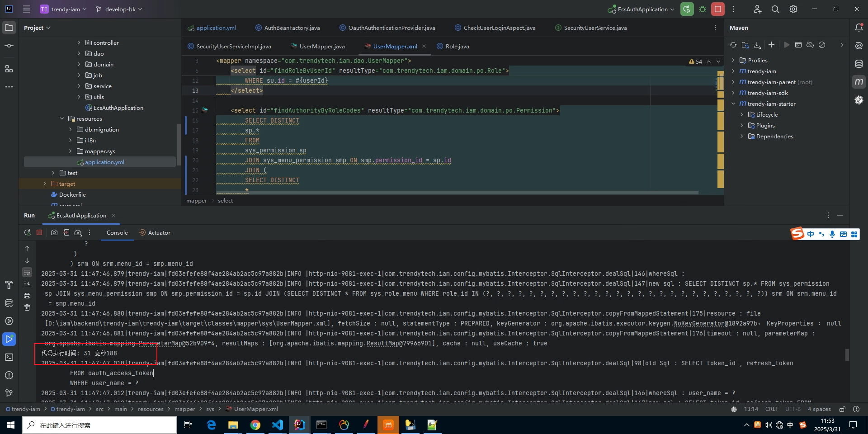The width and height of the screenshot is (868, 434).
Task: Click the 54 warnings inspection indicator
Action: (696, 61)
